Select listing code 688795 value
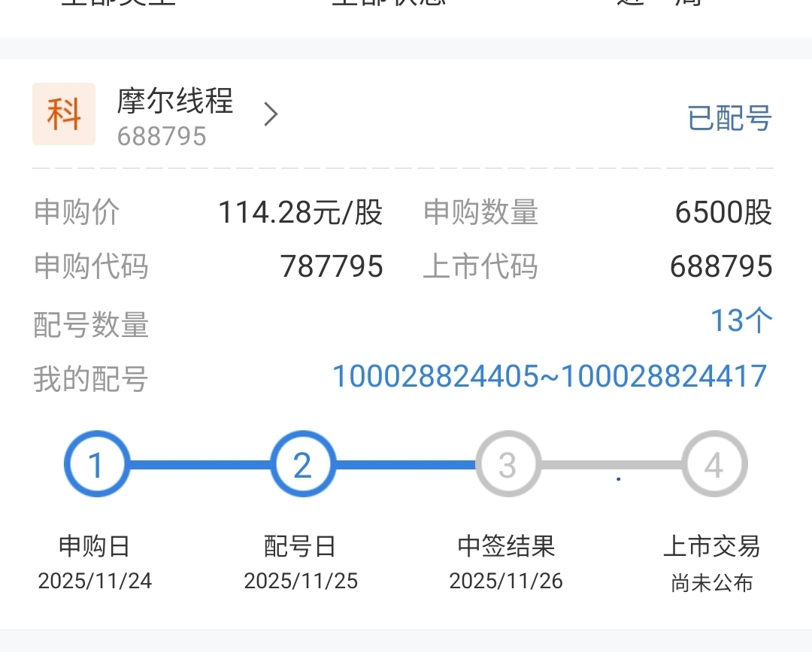 click(721, 266)
